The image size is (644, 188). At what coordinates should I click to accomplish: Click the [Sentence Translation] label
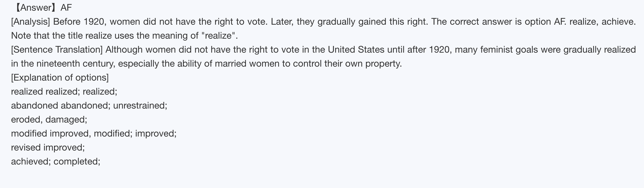click(x=57, y=50)
